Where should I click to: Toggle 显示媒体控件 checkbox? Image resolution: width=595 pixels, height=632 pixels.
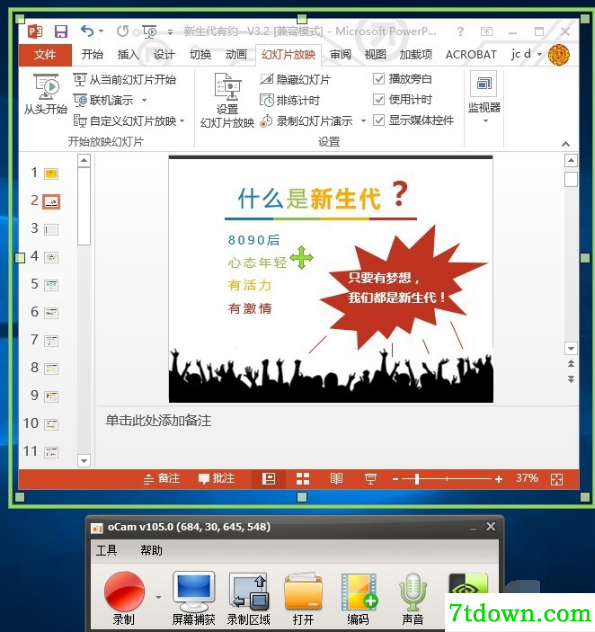[x=379, y=120]
